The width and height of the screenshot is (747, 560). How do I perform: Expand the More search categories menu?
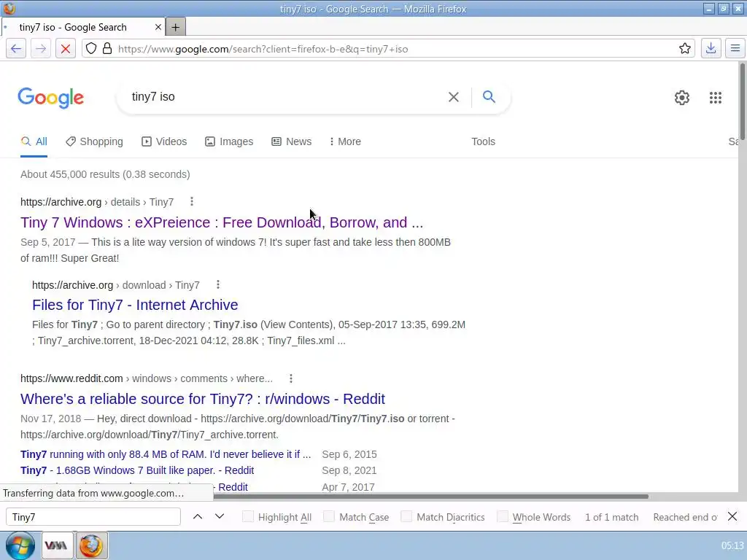pos(345,141)
